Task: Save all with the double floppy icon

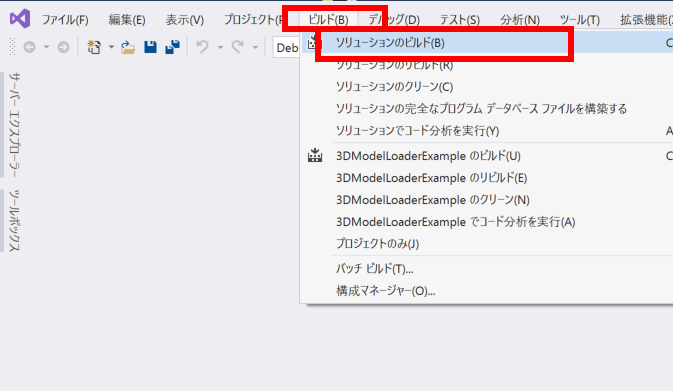Action: pos(173,47)
